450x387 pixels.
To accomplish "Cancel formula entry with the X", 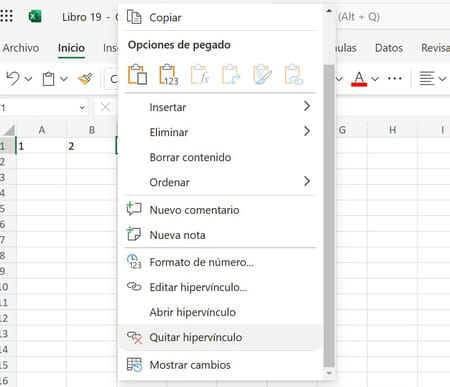I will pos(105,107).
